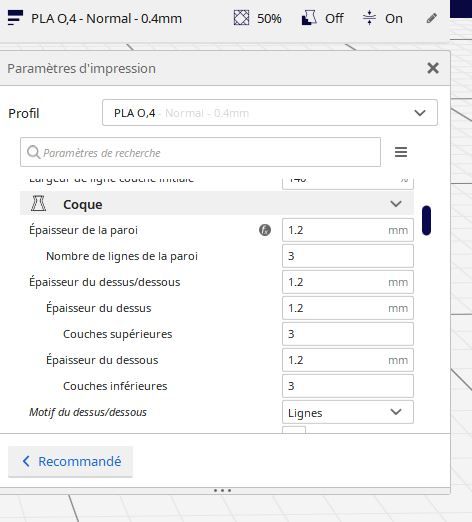This screenshot has height=522, width=472.
Task: Click the magnifier search icon
Action: [33, 152]
